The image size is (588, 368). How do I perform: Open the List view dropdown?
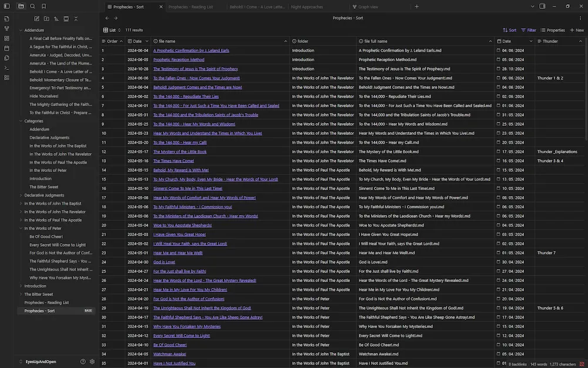click(111, 29)
